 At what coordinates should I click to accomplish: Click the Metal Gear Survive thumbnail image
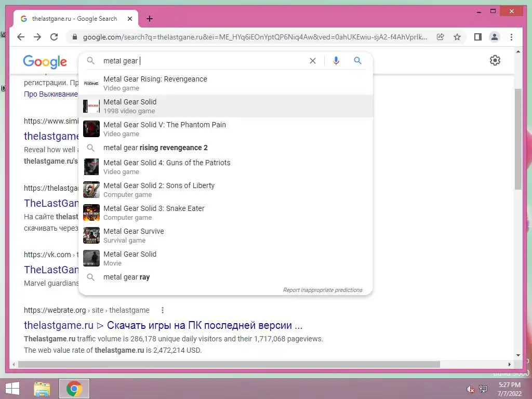click(91, 235)
